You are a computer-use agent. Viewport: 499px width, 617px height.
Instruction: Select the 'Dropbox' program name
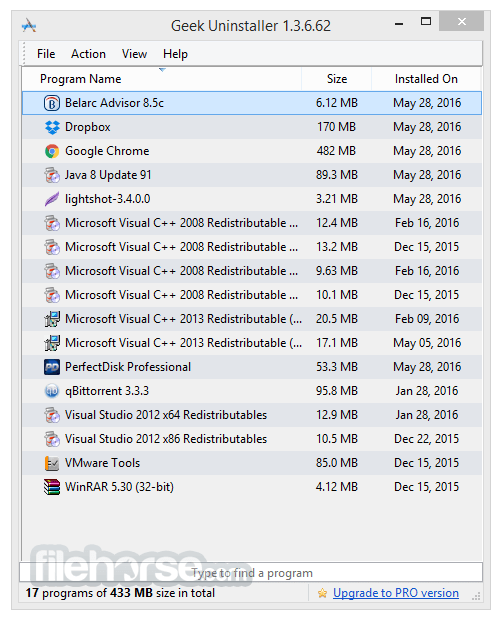(88, 127)
